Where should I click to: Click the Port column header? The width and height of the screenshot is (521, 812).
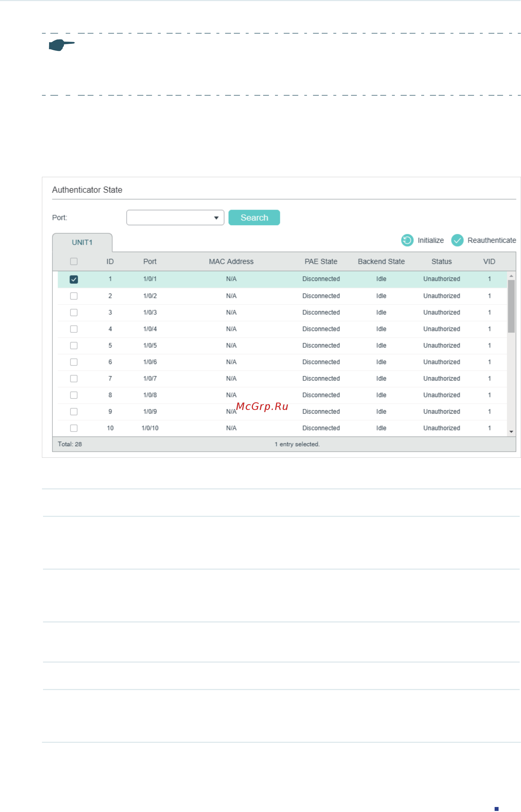[150, 262]
